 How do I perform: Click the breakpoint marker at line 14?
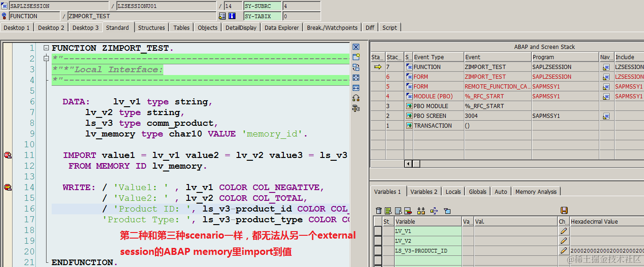click(7, 187)
